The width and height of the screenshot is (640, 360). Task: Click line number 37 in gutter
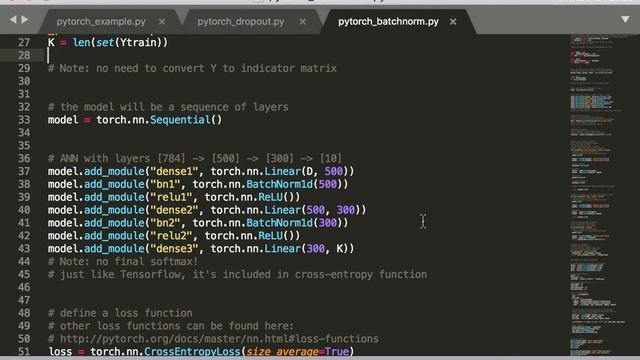click(x=24, y=171)
